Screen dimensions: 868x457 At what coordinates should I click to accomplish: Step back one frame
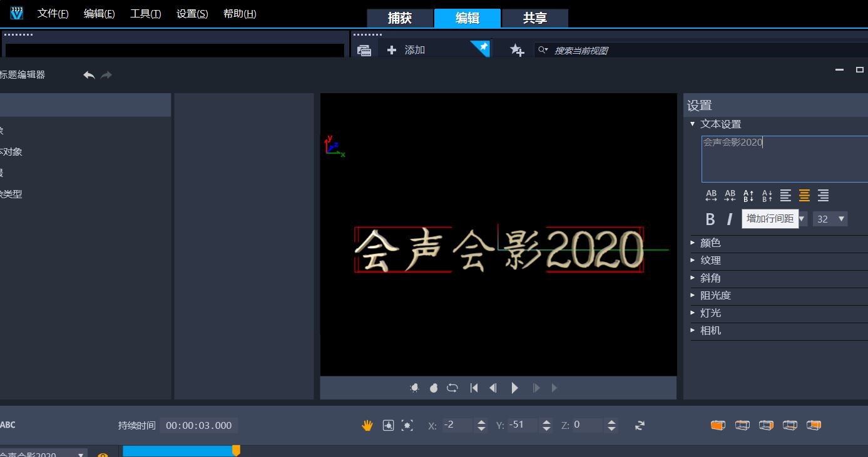pos(493,388)
